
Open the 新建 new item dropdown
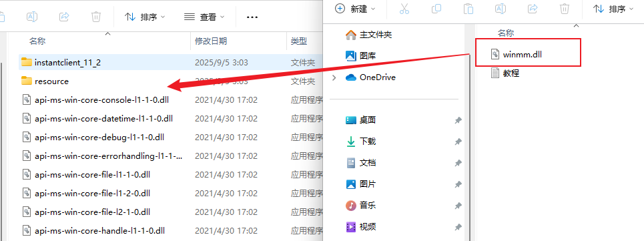pyautogui.click(x=355, y=9)
